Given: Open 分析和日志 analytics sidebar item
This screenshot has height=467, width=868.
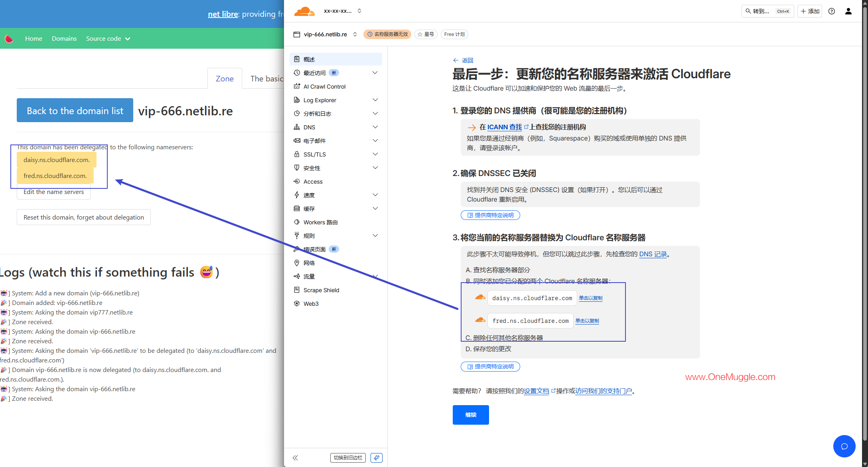Looking at the screenshot, I should coord(336,113).
